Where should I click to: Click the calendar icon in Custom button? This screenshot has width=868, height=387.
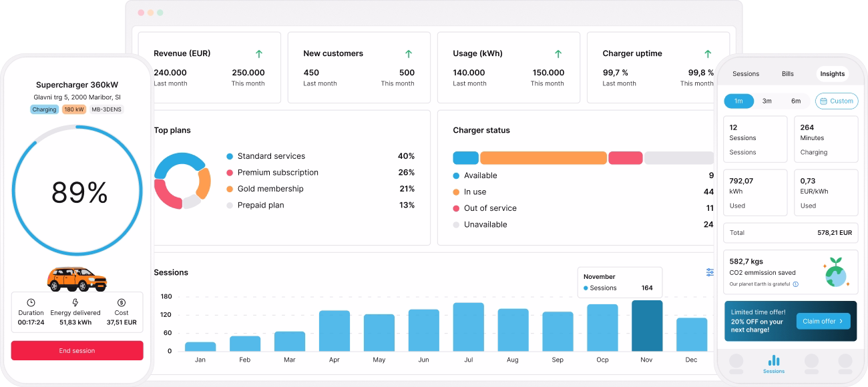click(x=823, y=101)
